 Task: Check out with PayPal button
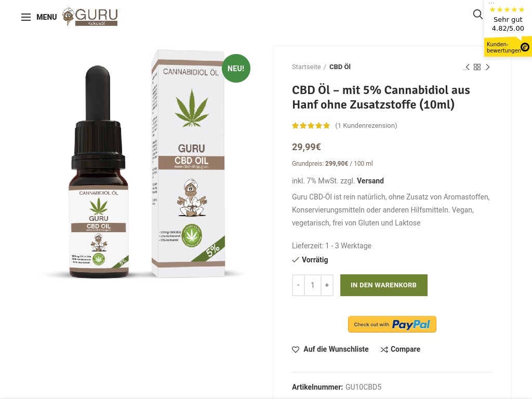click(x=392, y=324)
